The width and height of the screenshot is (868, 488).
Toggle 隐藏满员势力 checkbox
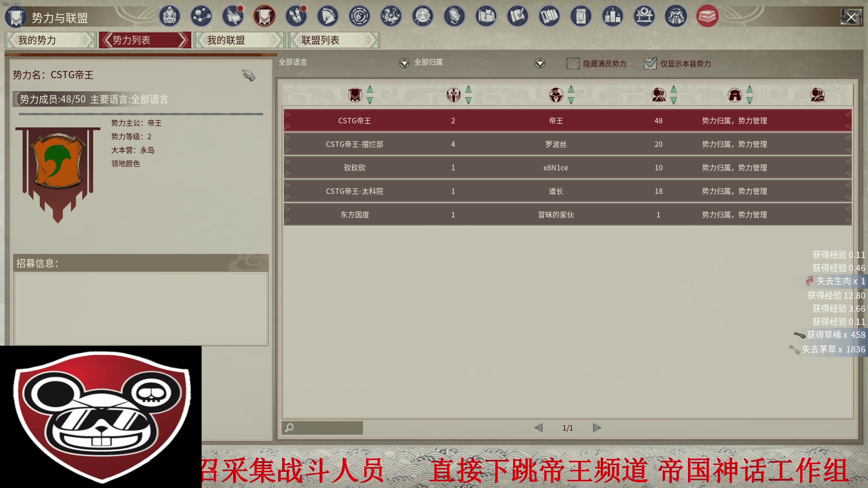click(x=573, y=64)
